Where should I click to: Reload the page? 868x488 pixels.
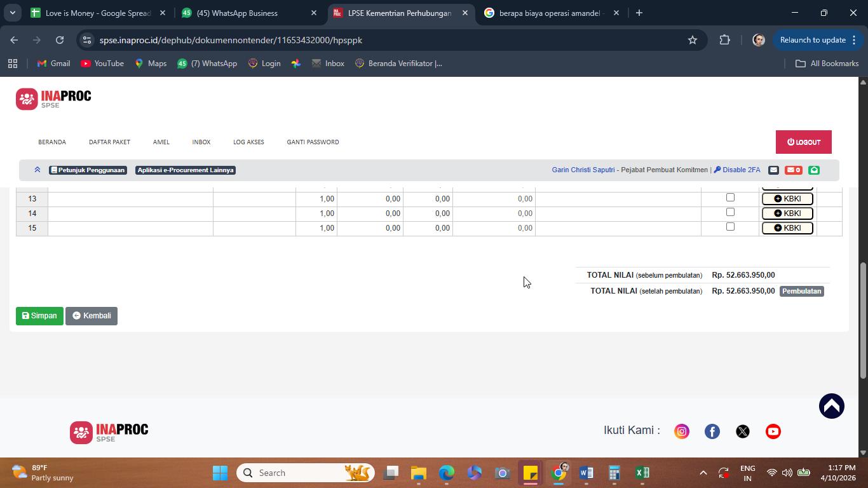[x=60, y=40]
